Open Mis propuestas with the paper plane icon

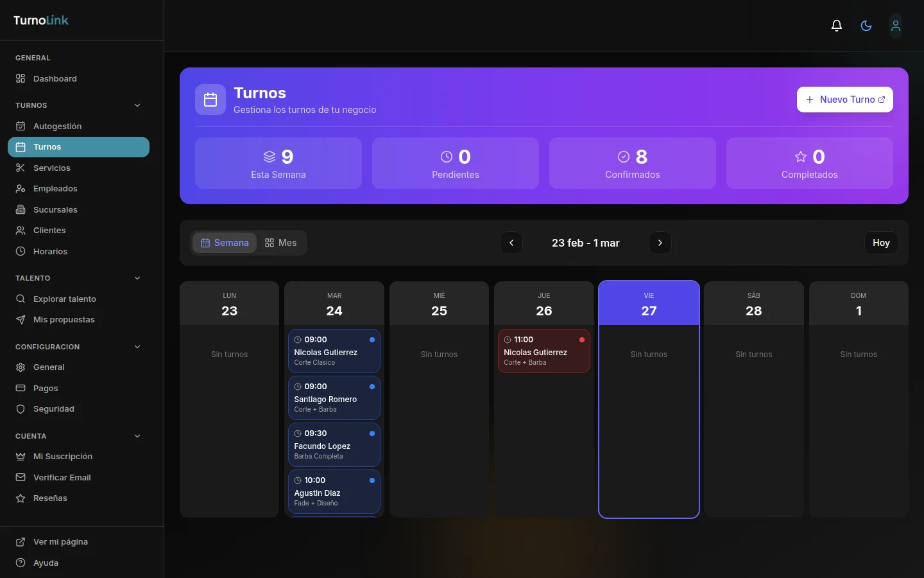point(64,320)
